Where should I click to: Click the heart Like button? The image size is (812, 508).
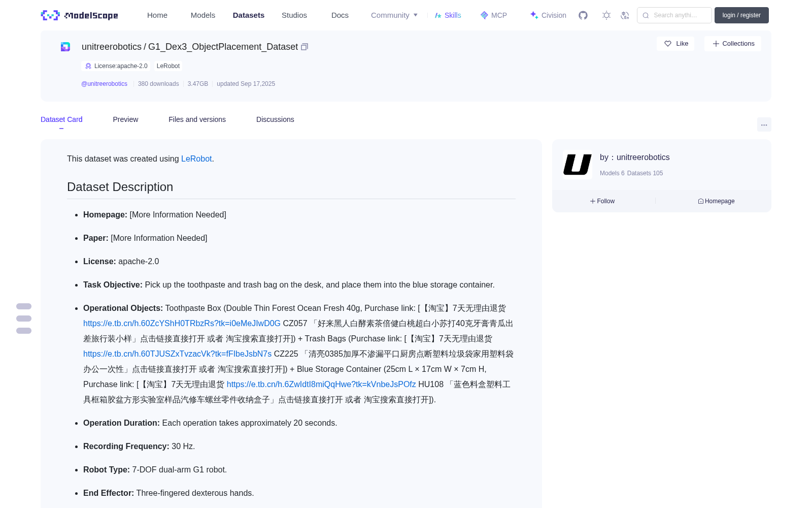[675, 44]
